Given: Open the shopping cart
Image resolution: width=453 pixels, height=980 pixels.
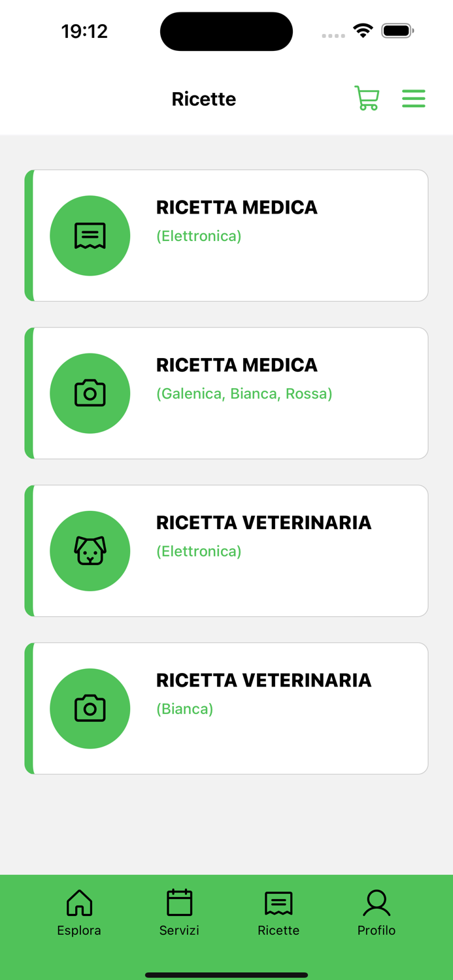Looking at the screenshot, I should [x=366, y=99].
